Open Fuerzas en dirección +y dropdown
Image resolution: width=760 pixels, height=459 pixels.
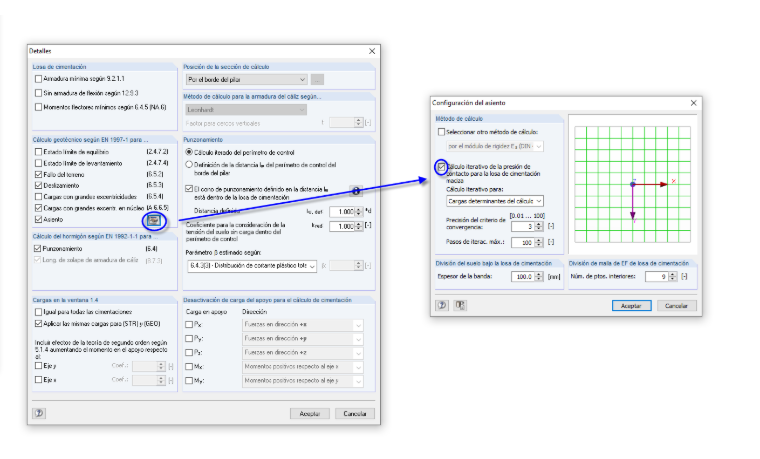click(x=302, y=339)
